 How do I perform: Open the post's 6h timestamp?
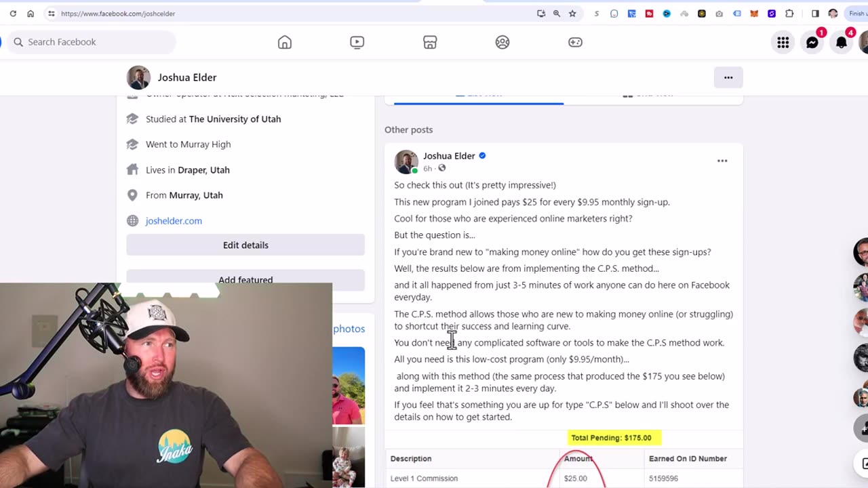[x=427, y=168]
